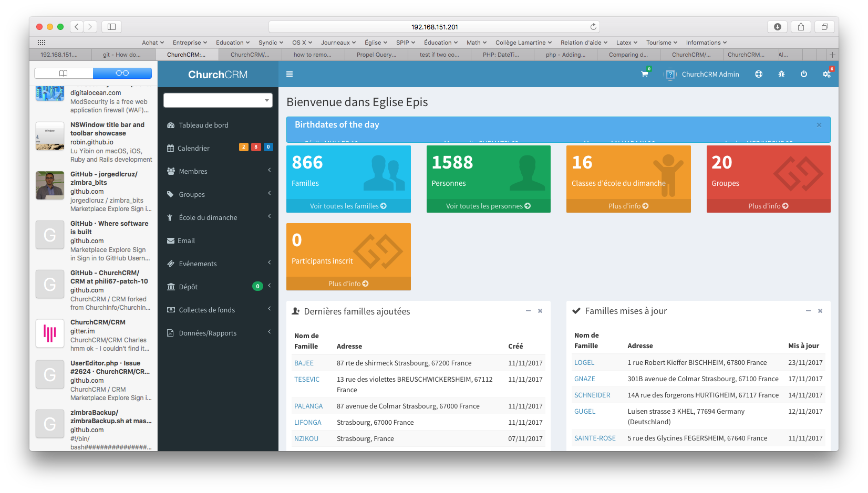868x493 pixels.
Task: Open Safari downloads icon
Action: 777,27
